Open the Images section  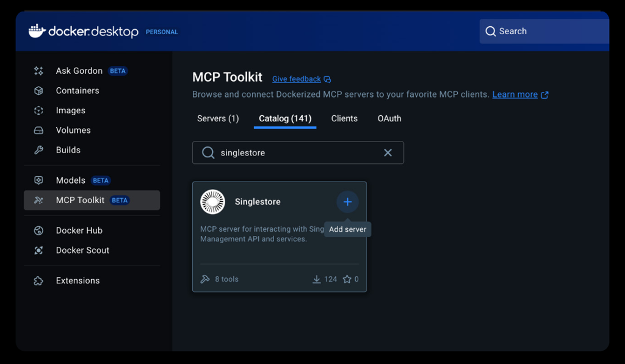coord(92,110)
